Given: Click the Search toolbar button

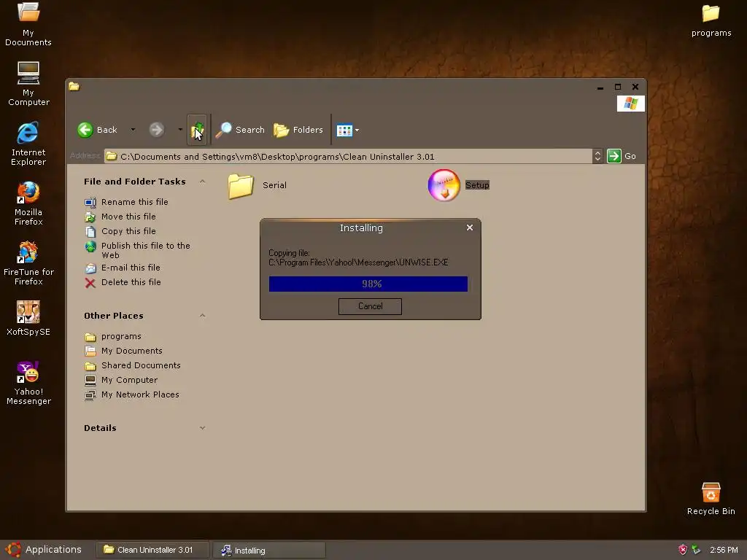Looking at the screenshot, I should point(239,130).
